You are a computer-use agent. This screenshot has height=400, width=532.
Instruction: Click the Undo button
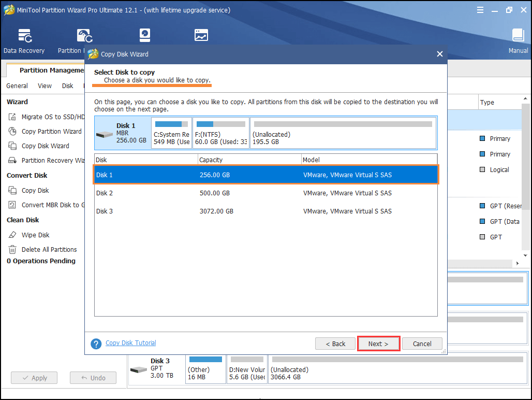pos(93,378)
